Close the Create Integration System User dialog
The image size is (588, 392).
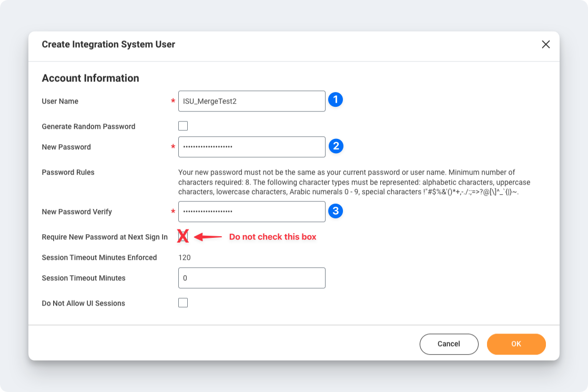pyautogui.click(x=546, y=44)
